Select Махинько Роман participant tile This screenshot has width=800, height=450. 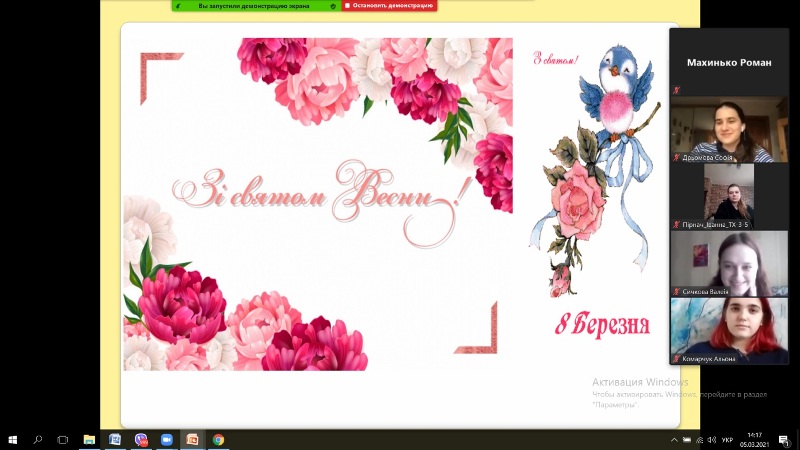[729, 62]
